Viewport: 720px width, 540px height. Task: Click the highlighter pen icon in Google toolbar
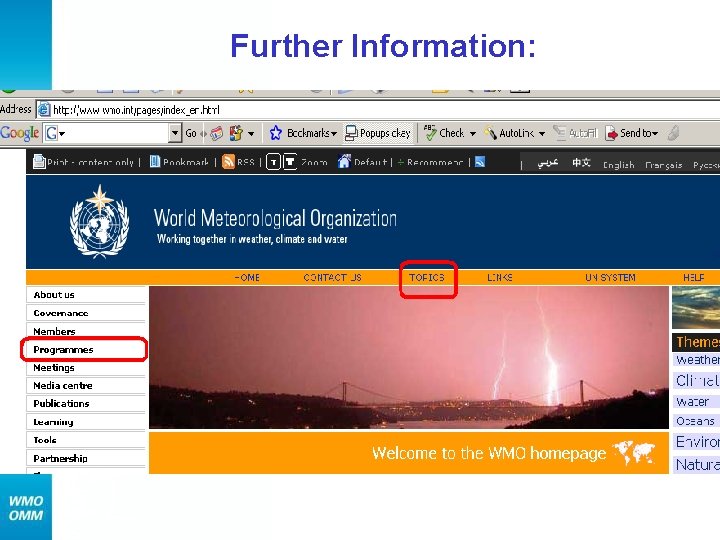[x=673, y=133]
